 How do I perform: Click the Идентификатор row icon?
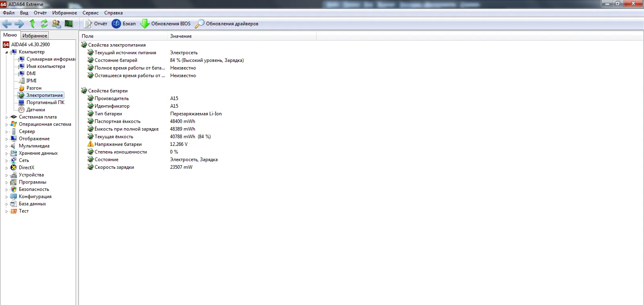[x=91, y=106]
